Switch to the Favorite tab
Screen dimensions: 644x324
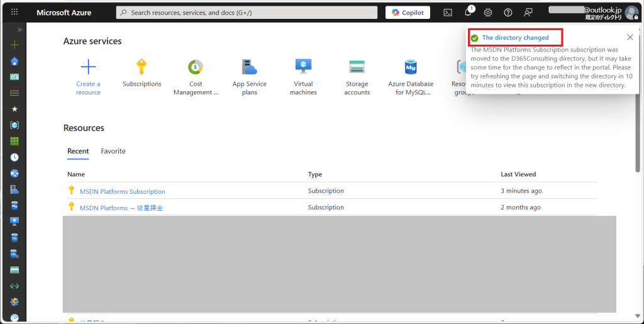pos(113,151)
